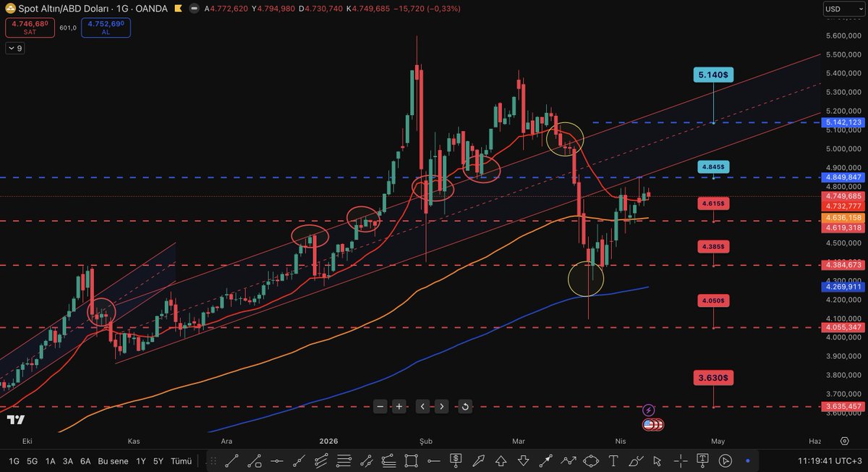Click the 4.050$ red price label
This screenshot has width=868, height=472.
coord(714,300)
